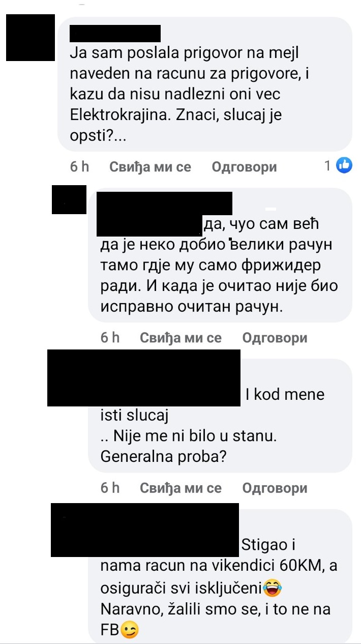Viewport: 361px width, 644px height.
Task: Open the second commenter's small profile picture
Action: tap(69, 200)
